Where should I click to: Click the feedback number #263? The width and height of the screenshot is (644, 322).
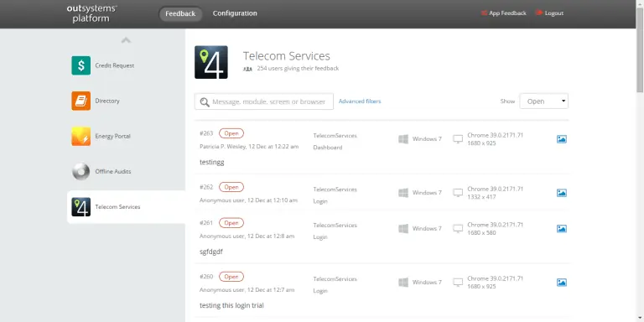[x=206, y=133]
